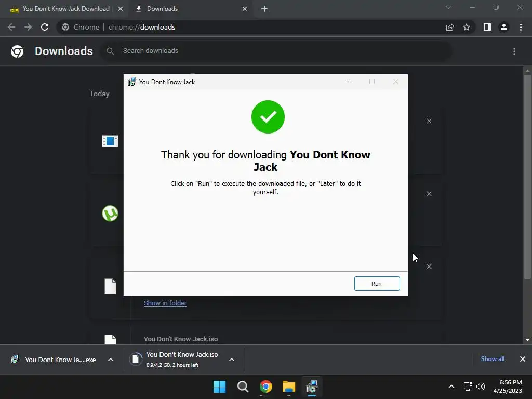532x399 pixels.
Task: Show hidden system tray icons
Action: tap(451, 387)
